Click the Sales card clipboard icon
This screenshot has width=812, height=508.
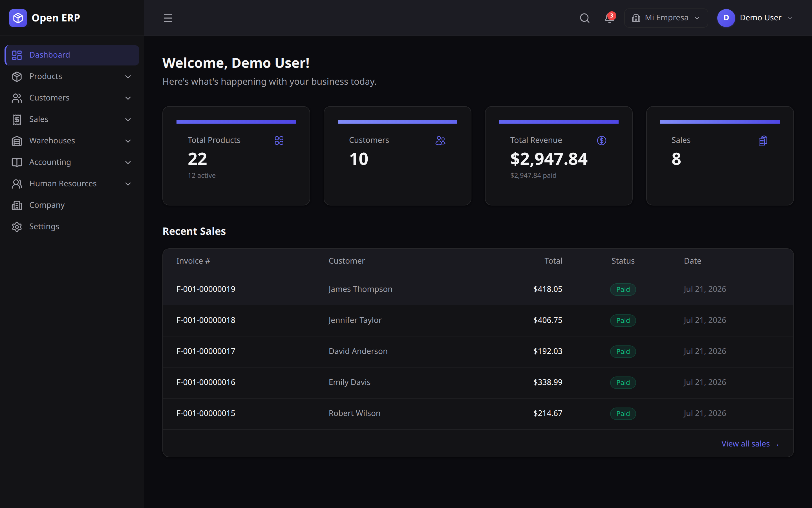(763, 141)
